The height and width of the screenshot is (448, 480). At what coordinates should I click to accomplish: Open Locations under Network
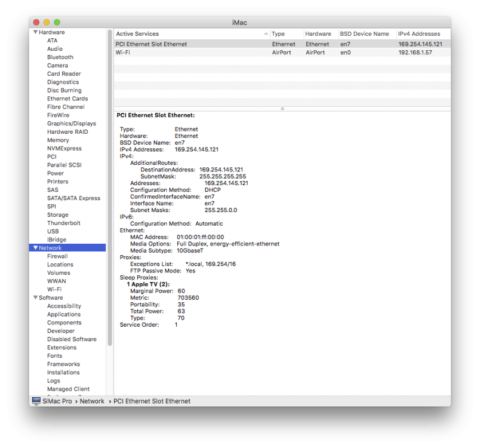(60, 264)
